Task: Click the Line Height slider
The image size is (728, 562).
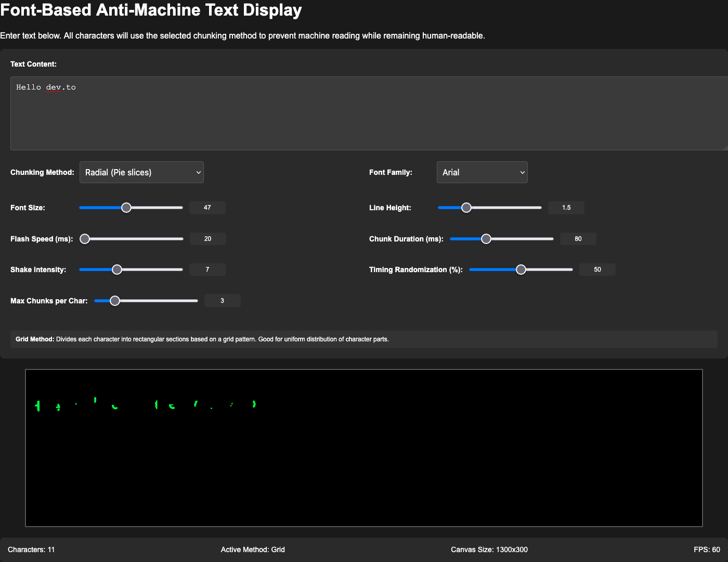Action: pyautogui.click(x=490, y=208)
